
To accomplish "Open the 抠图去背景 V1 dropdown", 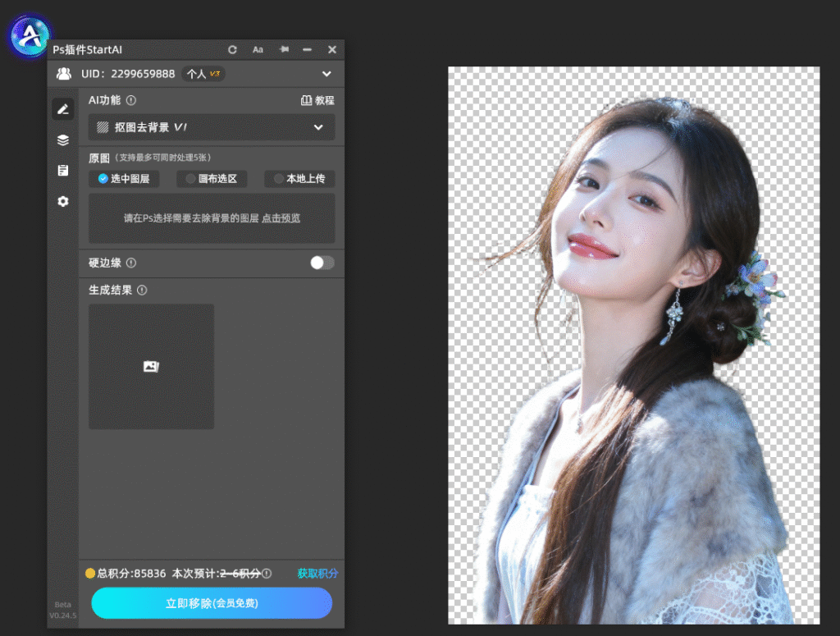I will (x=212, y=127).
